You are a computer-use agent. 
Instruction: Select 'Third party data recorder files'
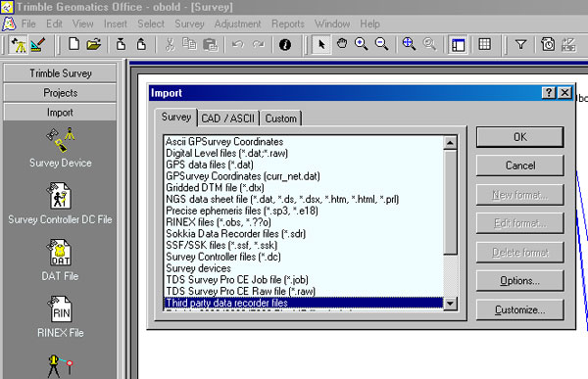pos(304,303)
